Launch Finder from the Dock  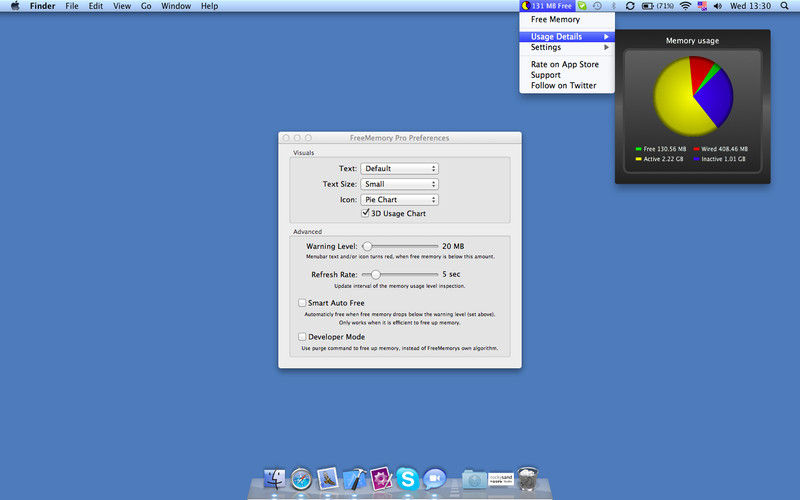pos(274,479)
